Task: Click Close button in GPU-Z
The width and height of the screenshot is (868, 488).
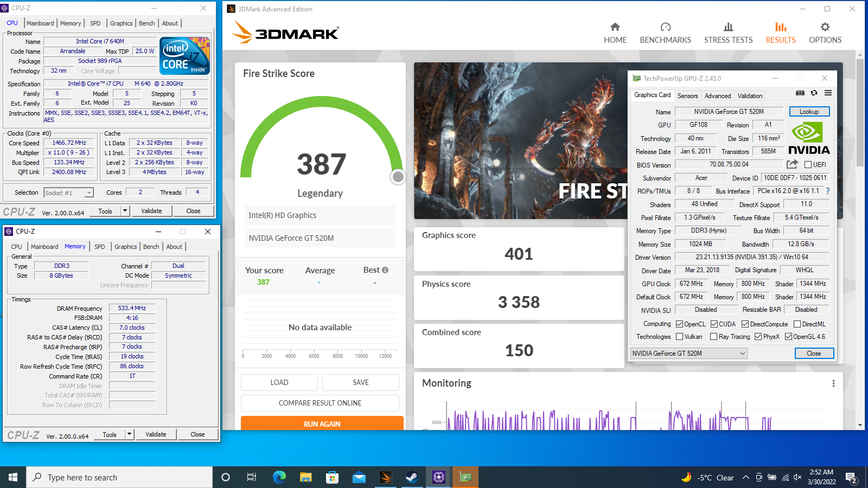Action: 814,353
